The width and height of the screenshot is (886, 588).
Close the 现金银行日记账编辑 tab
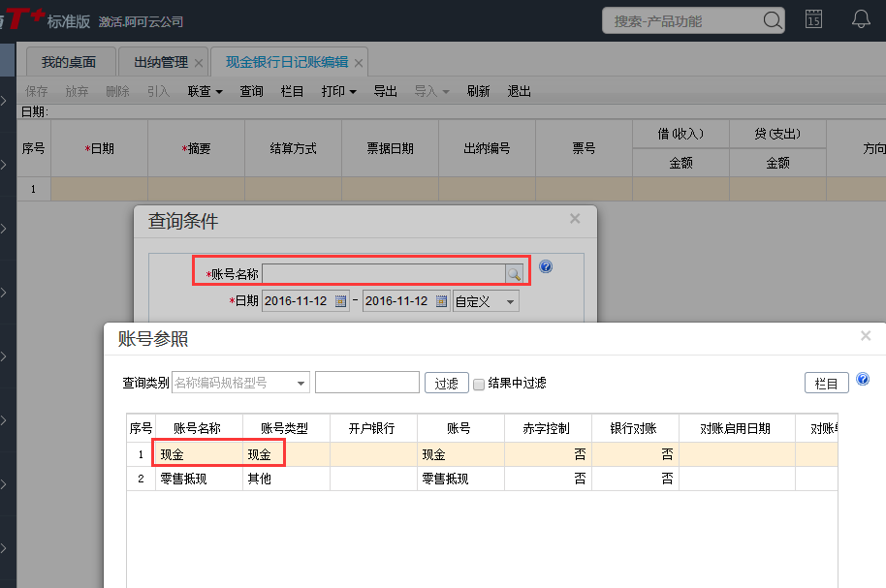[358, 64]
